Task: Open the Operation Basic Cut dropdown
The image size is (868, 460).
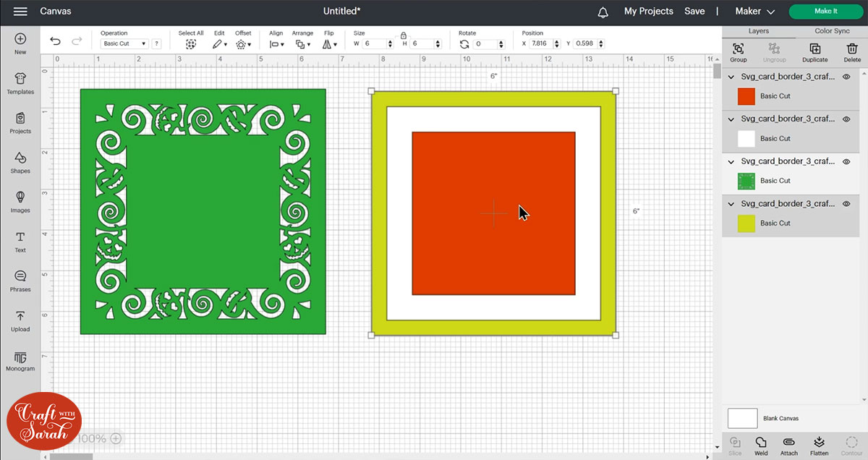Action: [x=124, y=44]
